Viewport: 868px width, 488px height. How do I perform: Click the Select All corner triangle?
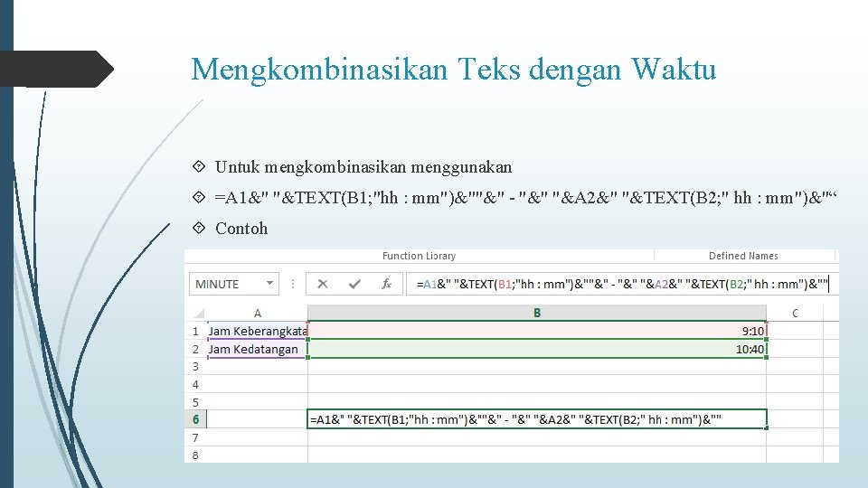pyautogui.click(x=198, y=314)
